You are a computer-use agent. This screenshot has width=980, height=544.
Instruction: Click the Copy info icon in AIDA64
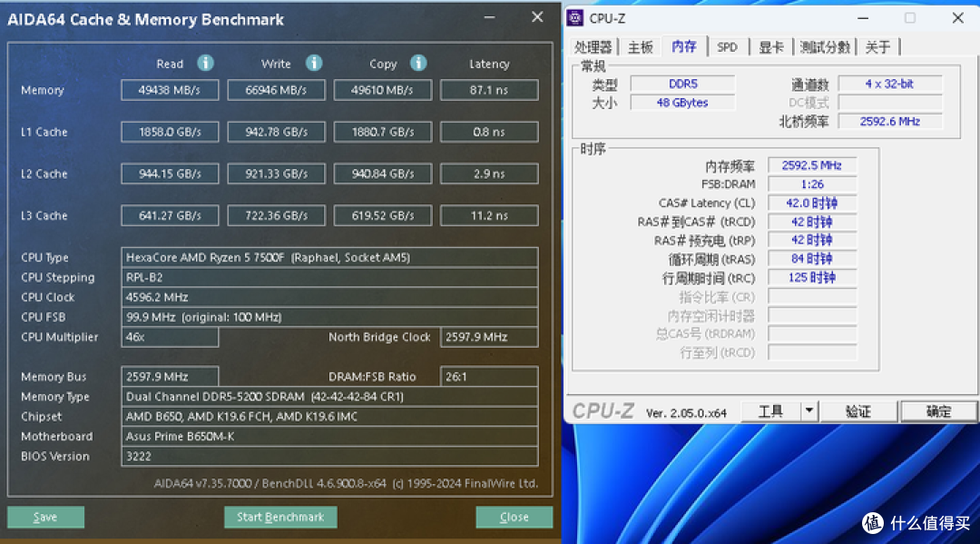pos(418,64)
